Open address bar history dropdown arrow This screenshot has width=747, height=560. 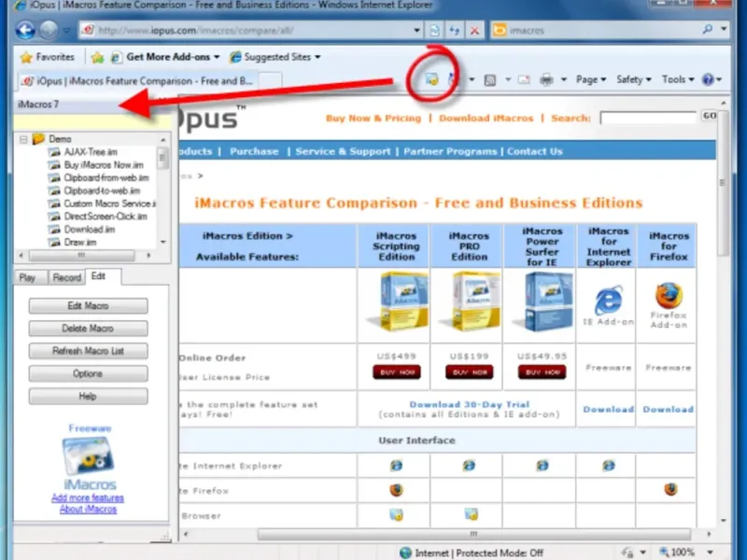(x=416, y=31)
